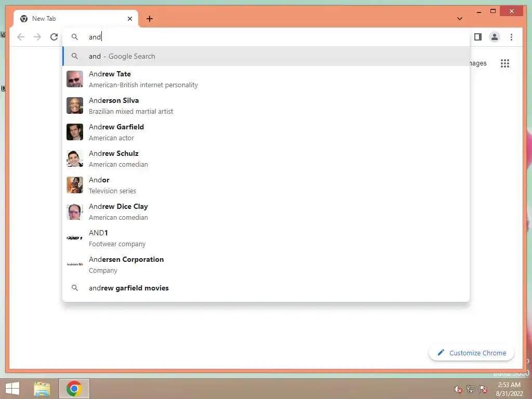Click the Andersen Corporation logo thumbnail
The width and height of the screenshot is (532, 399).
[75, 264]
